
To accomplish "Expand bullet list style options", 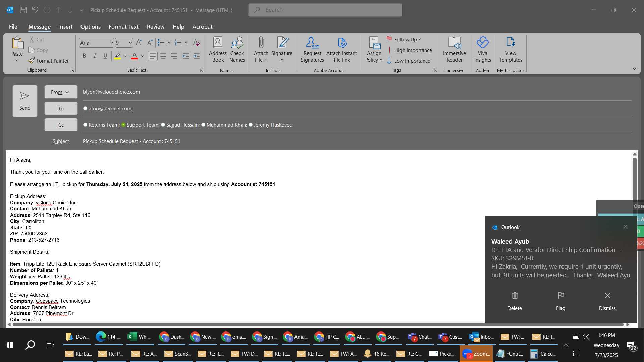I will (169, 43).
